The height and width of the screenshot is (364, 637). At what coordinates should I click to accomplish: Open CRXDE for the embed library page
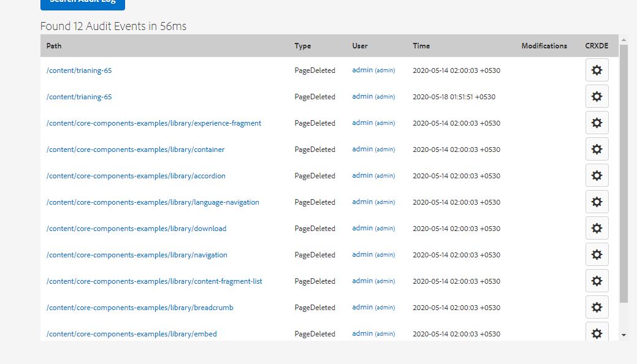coord(597,333)
